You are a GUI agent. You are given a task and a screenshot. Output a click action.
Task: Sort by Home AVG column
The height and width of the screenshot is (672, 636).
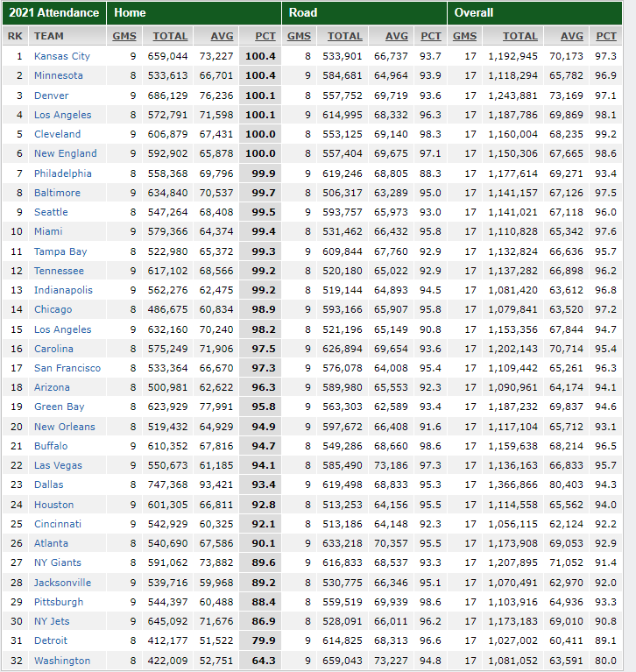click(x=222, y=37)
